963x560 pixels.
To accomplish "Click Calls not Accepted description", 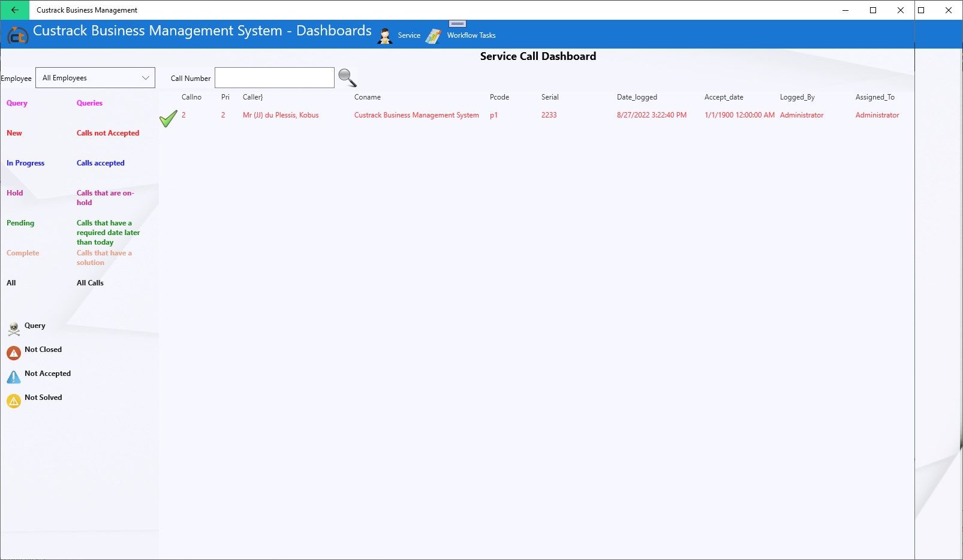I will [x=108, y=133].
